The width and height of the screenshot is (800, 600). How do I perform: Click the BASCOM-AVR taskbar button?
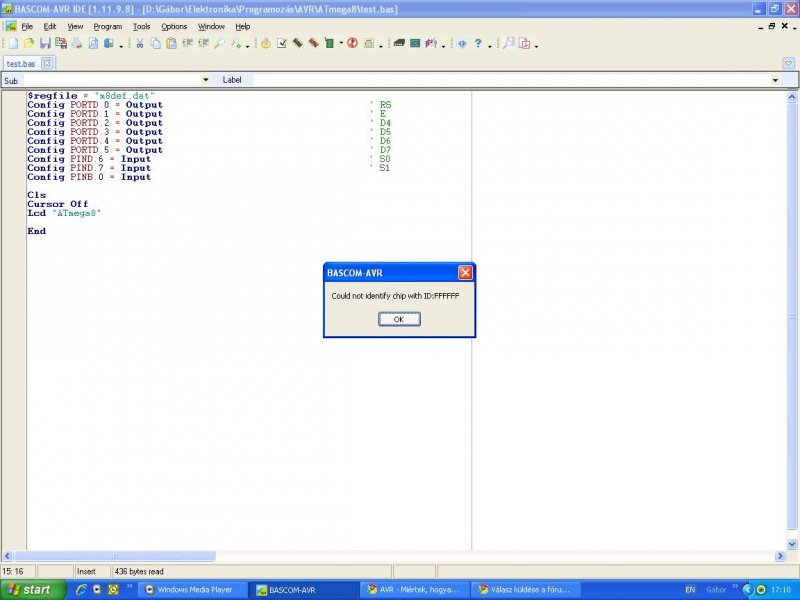pyautogui.click(x=302, y=589)
